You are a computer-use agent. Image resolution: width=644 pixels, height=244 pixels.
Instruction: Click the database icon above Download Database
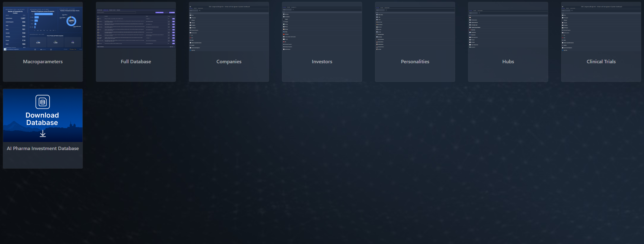tap(42, 102)
